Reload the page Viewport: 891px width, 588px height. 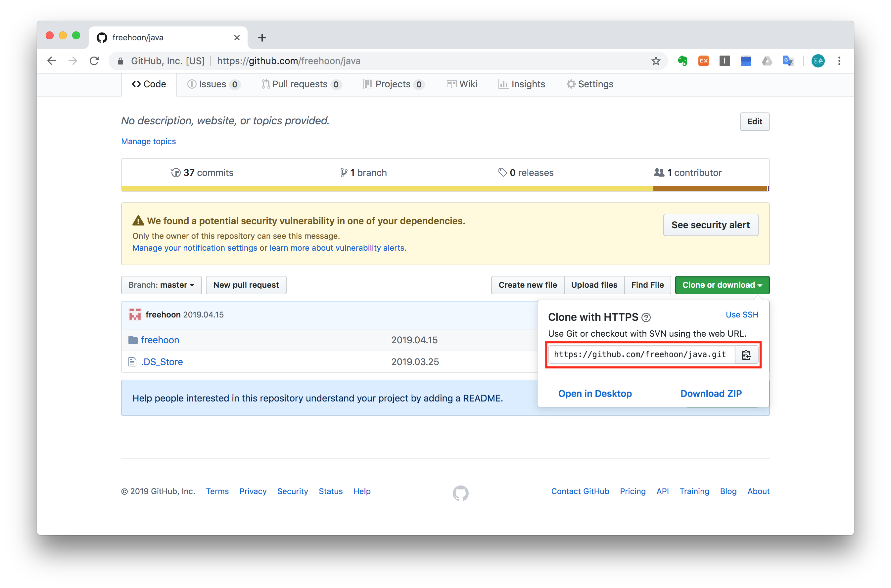click(94, 61)
